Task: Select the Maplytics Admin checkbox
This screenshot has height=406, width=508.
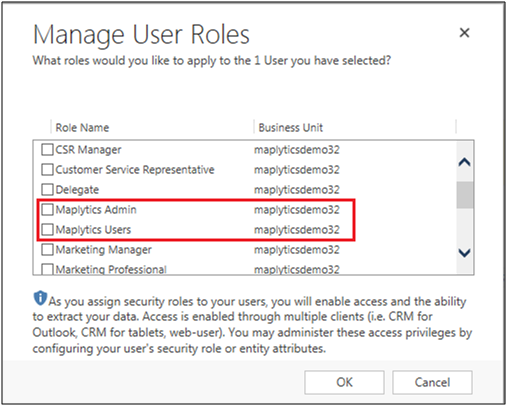Action: click(47, 210)
